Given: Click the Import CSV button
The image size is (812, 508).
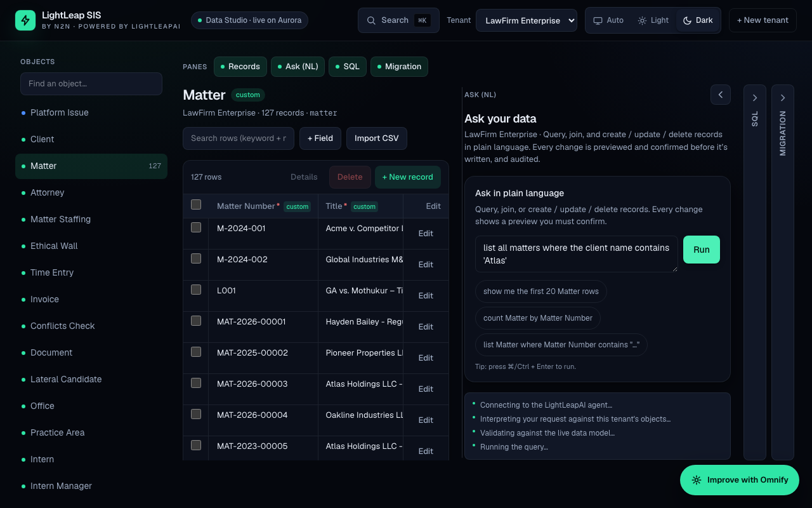Looking at the screenshot, I should pyautogui.click(x=377, y=138).
